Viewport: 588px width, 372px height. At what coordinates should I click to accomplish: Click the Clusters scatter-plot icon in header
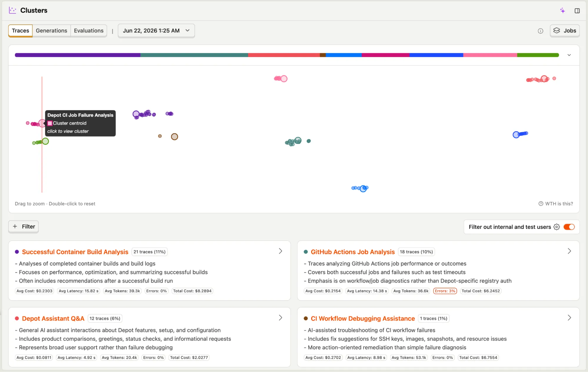point(12,10)
